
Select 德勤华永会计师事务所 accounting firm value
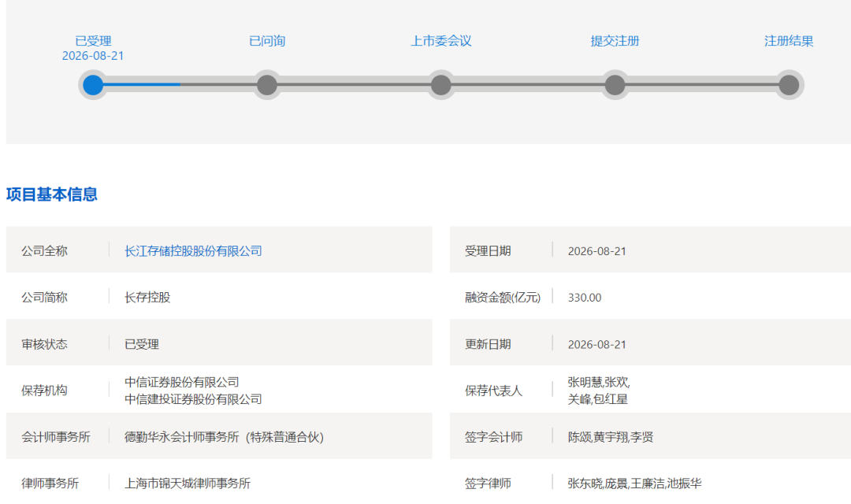pyautogui.click(x=224, y=437)
